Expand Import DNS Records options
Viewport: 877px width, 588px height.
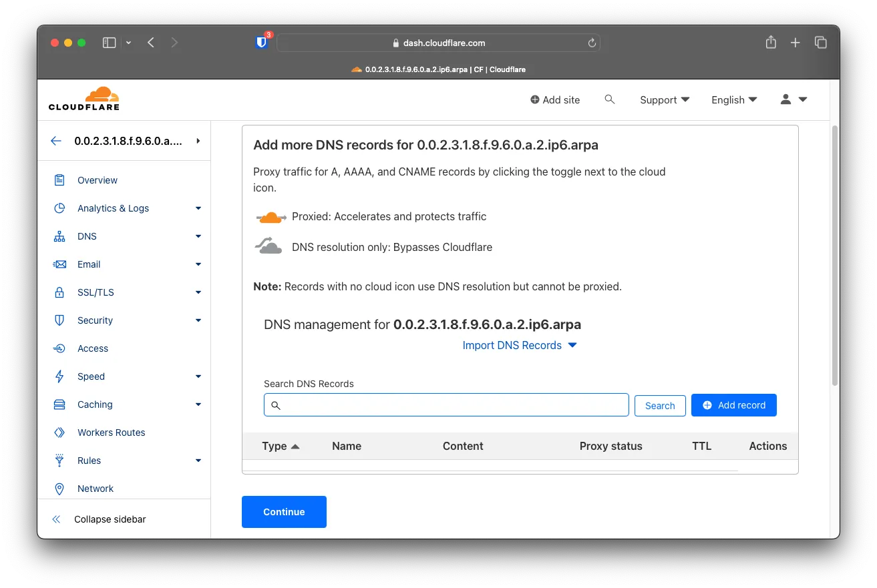pyautogui.click(x=519, y=345)
